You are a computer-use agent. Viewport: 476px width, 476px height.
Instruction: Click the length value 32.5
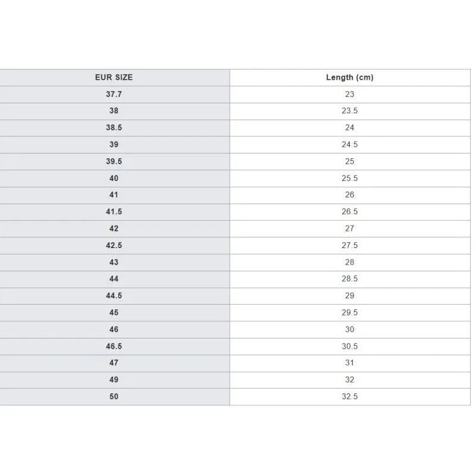click(350, 396)
